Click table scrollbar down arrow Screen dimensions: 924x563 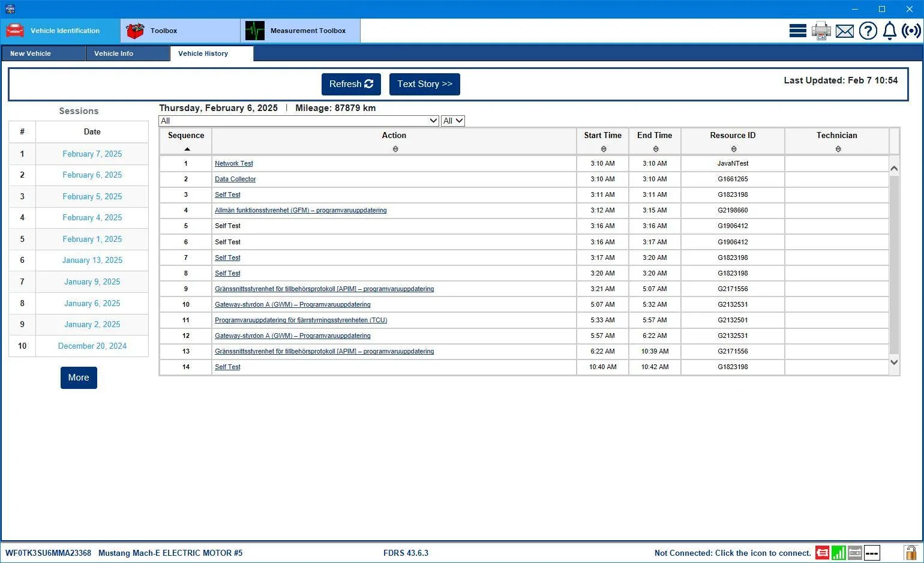(x=894, y=362)
